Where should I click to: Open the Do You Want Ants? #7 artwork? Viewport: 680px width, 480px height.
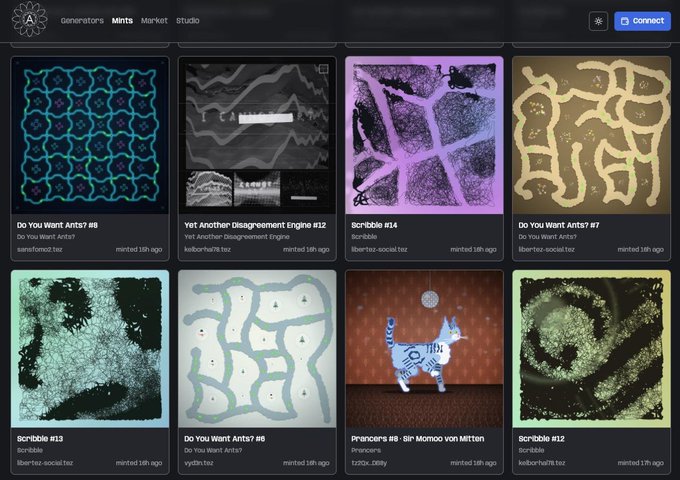tap(592, 135)
